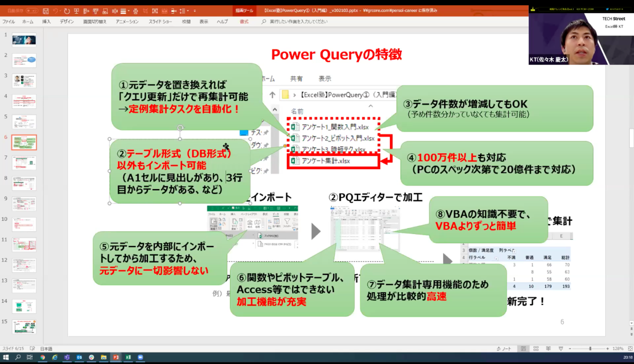
Task: Click the Redo icon in quick access toolbar
Action: [68, 11]
